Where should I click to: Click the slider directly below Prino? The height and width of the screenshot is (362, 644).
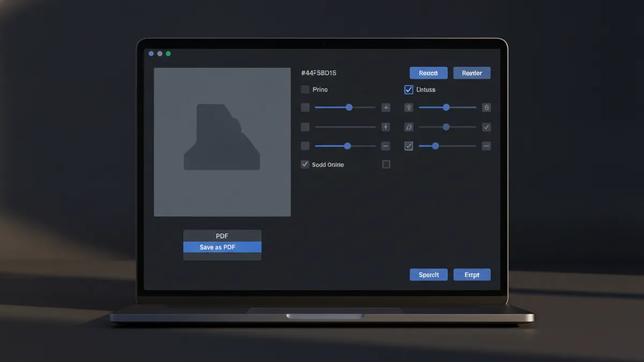click(345, 107)
